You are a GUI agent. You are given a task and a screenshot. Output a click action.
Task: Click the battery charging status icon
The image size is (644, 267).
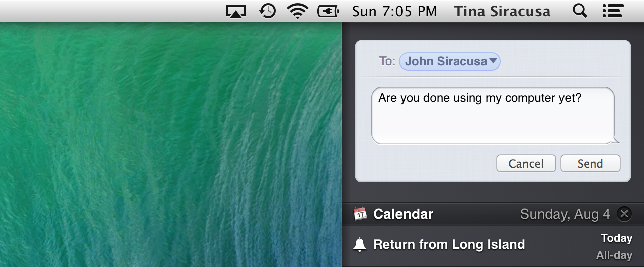click(x=329, y=11)
